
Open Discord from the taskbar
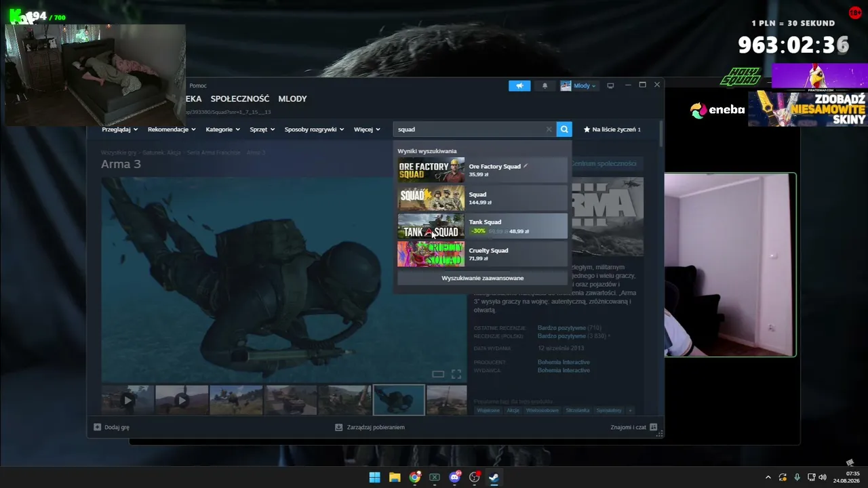tap(455, 477)
